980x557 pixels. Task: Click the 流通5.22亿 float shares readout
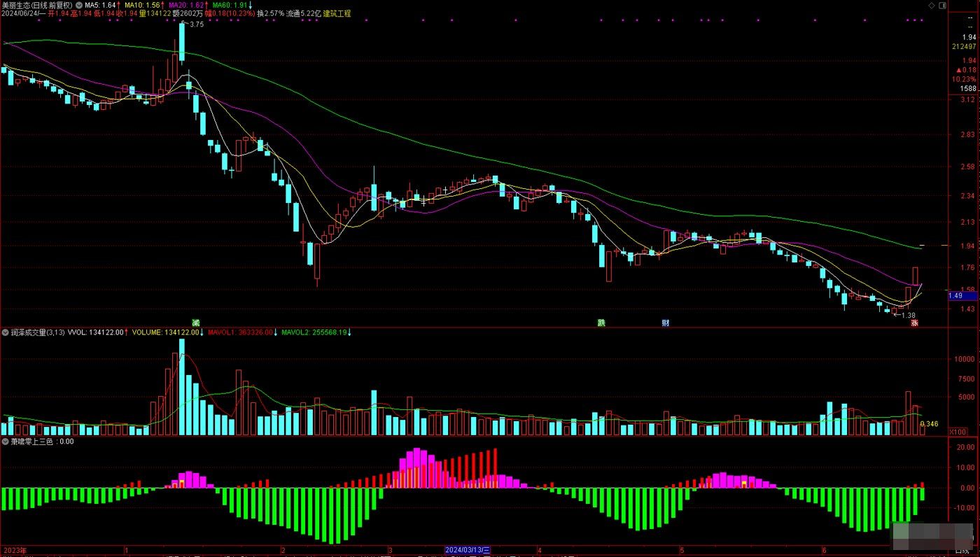click(304, 13)
